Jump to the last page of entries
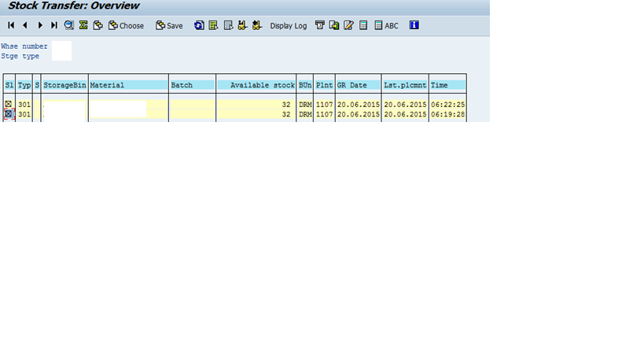 click(x=54, y=26)
